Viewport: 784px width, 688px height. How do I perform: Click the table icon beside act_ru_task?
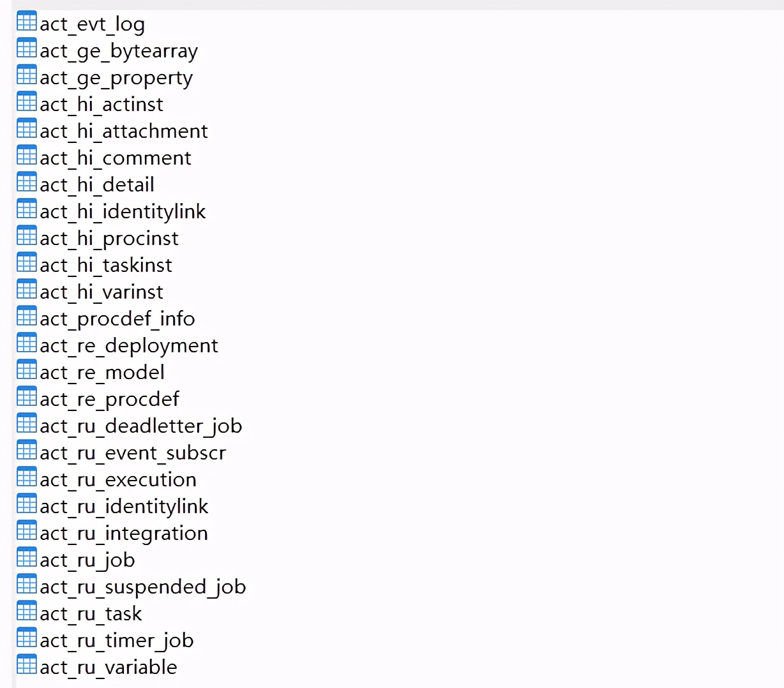[27, 611]
